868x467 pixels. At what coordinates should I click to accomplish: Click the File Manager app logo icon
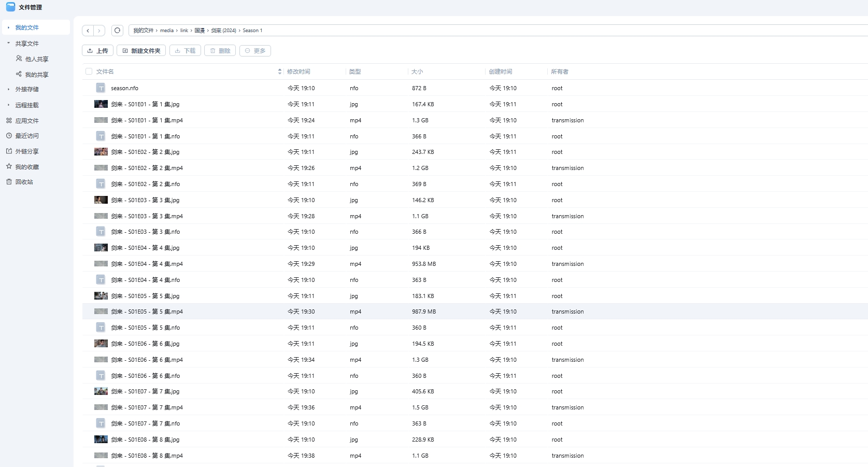[10, 7]
